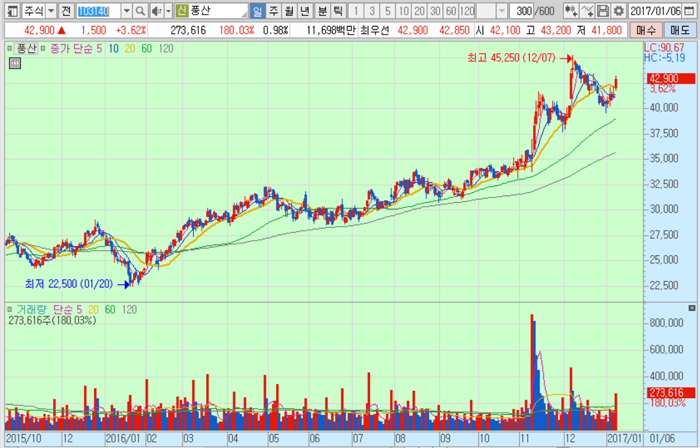700x448 pixels.
Task: Expand the 주식 market type dropdown
Action: tap(50, 10)
